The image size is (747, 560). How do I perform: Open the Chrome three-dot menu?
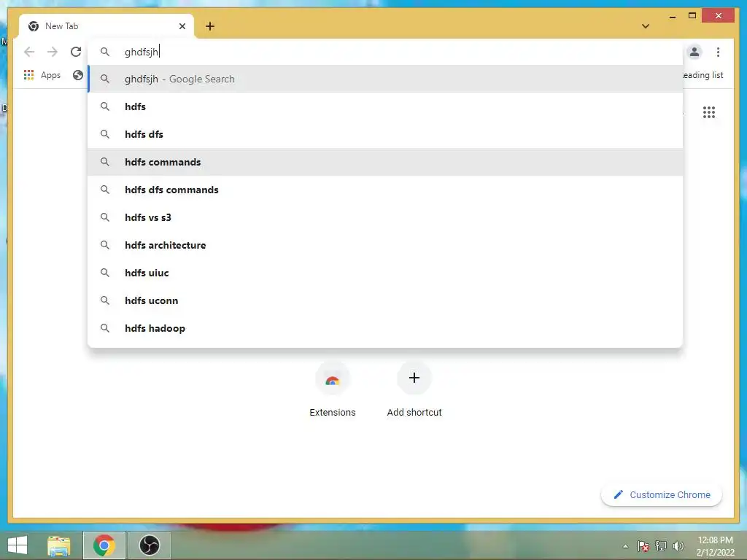[x=718, y=52]
